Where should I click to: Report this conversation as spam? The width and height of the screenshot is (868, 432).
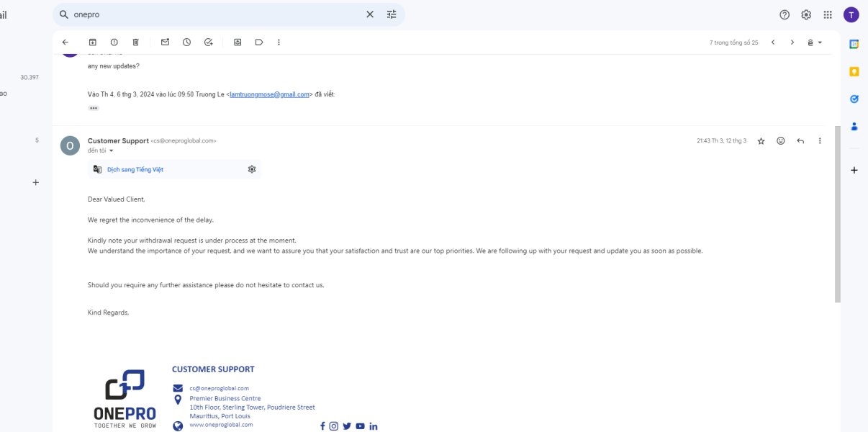click(x=114, y=42)
